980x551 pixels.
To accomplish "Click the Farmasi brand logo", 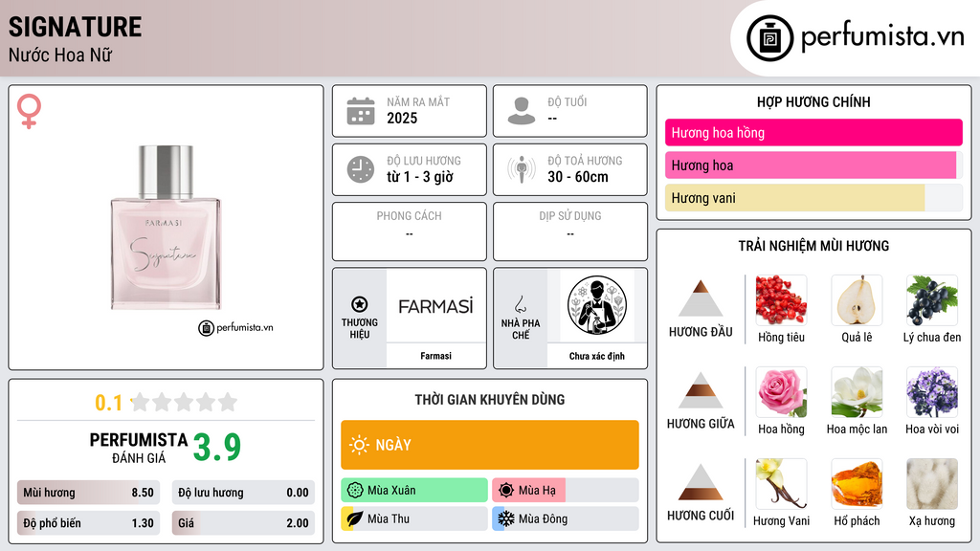I will (435, 306).
